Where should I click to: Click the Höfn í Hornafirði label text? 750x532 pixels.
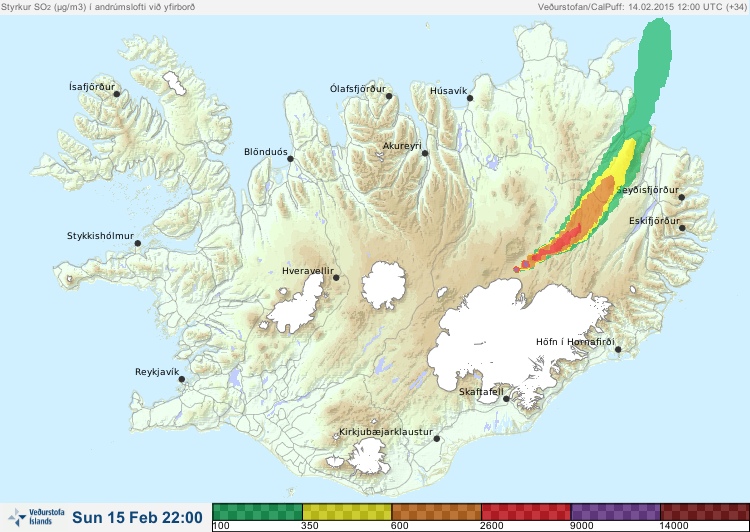[x=575, y=342]
